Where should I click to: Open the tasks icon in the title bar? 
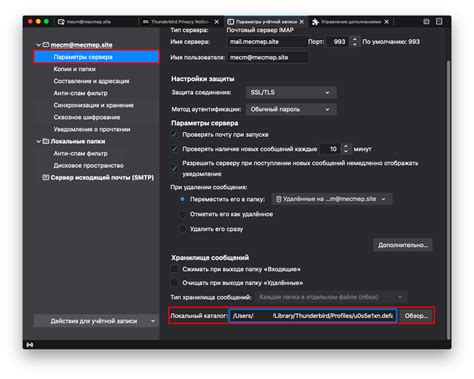[x=439, y=22]
